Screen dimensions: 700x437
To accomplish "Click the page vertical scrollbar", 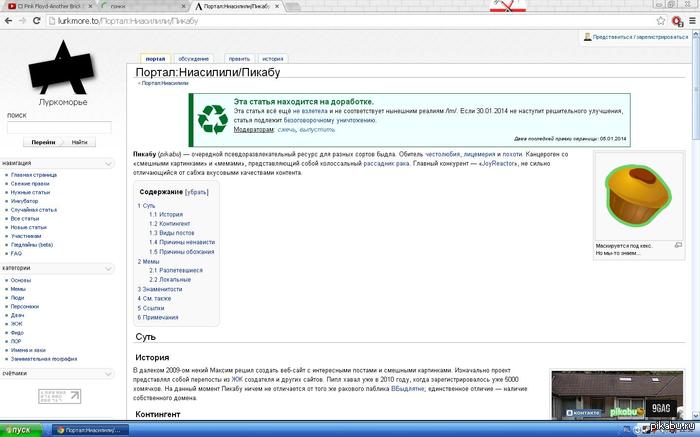I will (x=696, y=223).
